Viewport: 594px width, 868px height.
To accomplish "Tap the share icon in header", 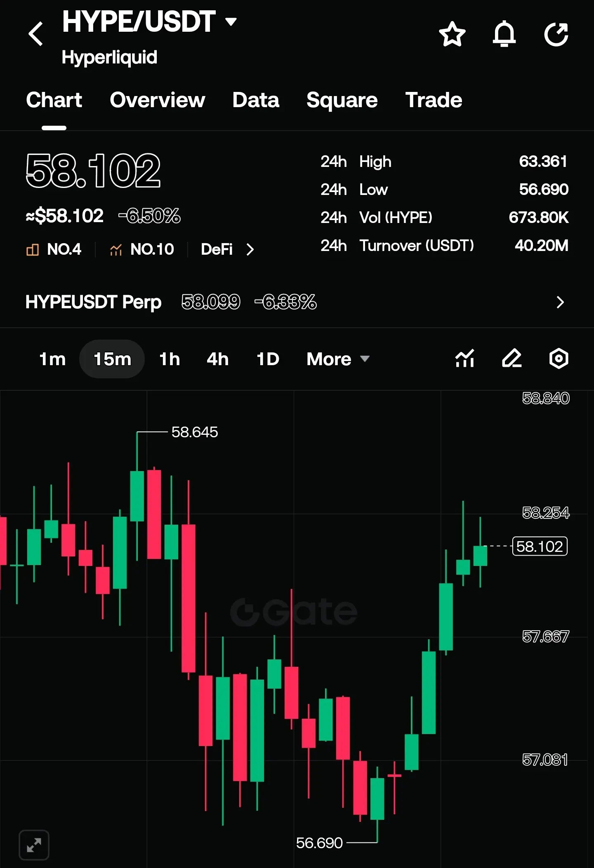I will tap(556, 34).
